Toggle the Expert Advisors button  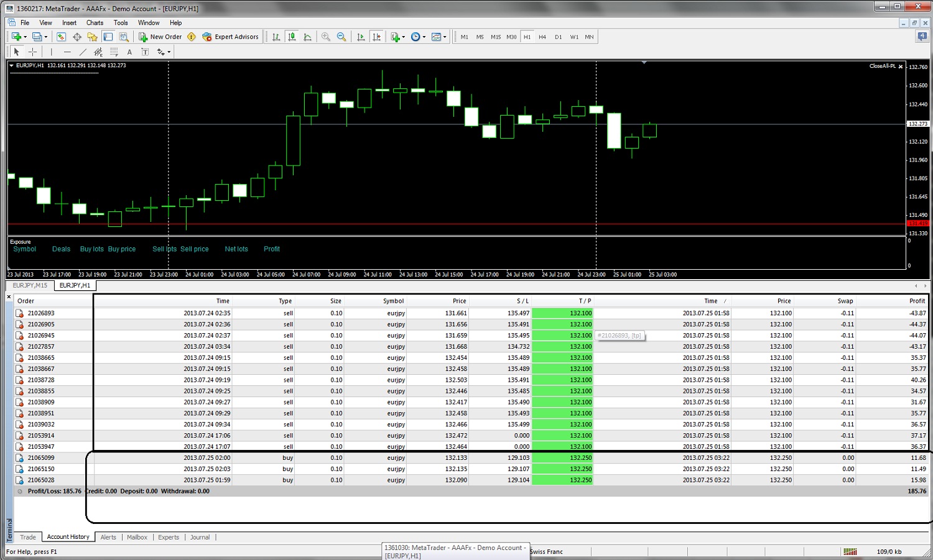click(x=230, y=37)
